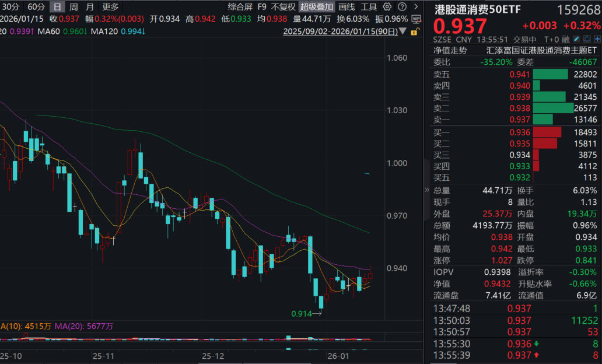Open the bell price-alert icon

click(587, 38)
